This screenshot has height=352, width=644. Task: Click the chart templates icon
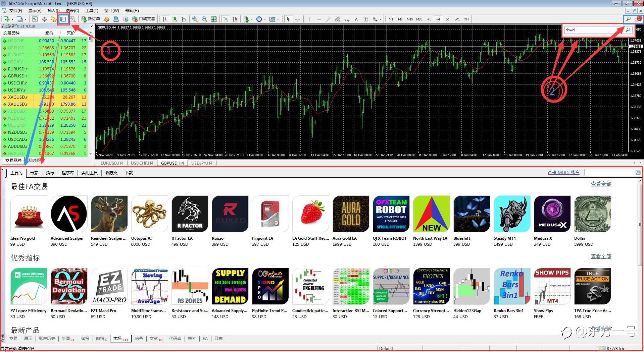coord(272,19)
